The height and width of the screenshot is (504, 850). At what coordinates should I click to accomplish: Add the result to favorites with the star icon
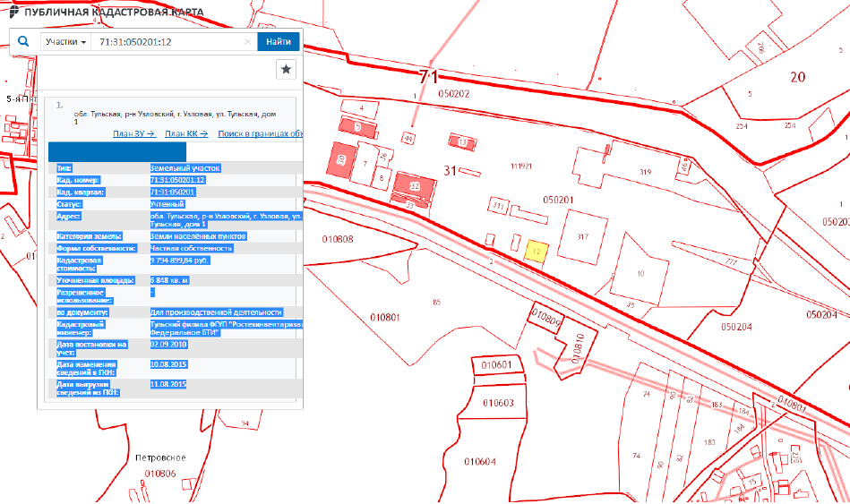tap(286, 69)
